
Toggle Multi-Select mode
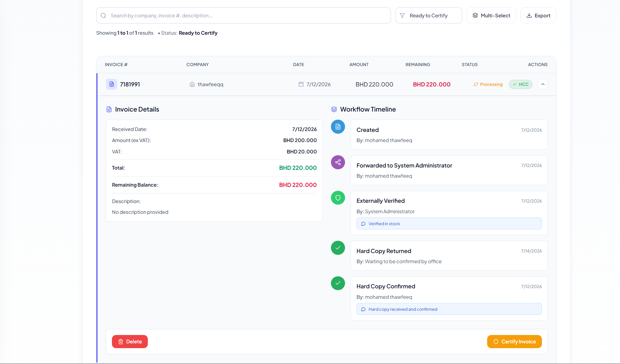tap(491, 16)
